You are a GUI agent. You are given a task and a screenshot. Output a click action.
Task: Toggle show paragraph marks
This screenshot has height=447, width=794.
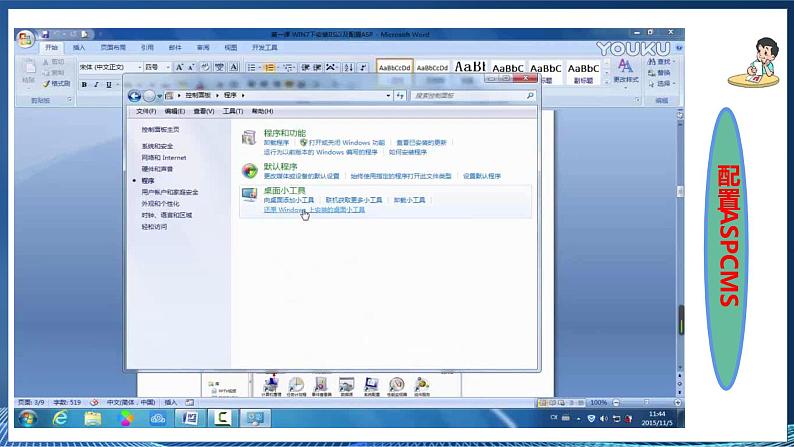(363, 68)
